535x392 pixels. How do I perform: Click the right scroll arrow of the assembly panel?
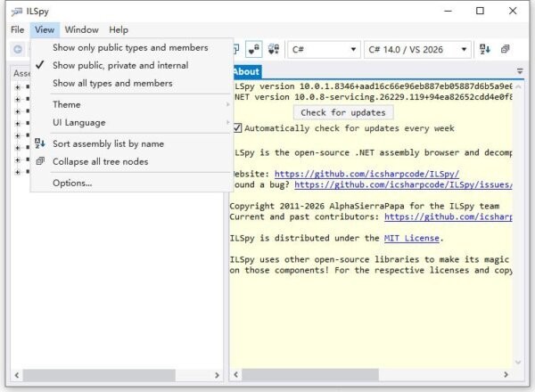click(217, 375)
